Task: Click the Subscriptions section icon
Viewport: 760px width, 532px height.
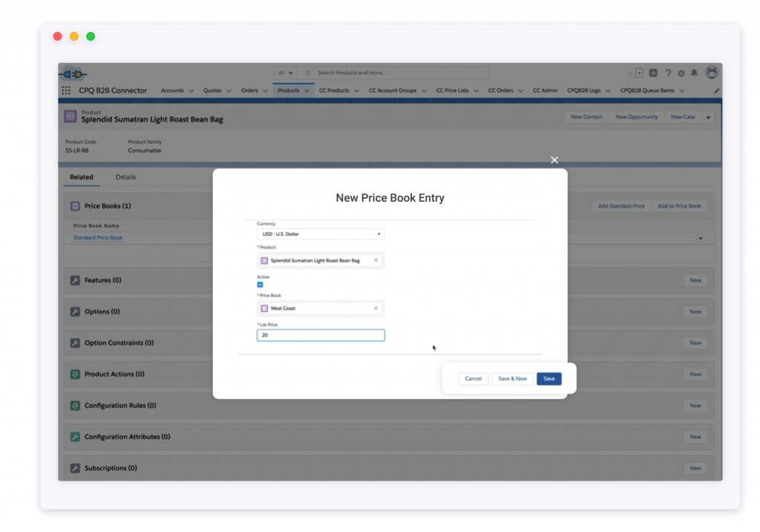Action: (75, 468)
